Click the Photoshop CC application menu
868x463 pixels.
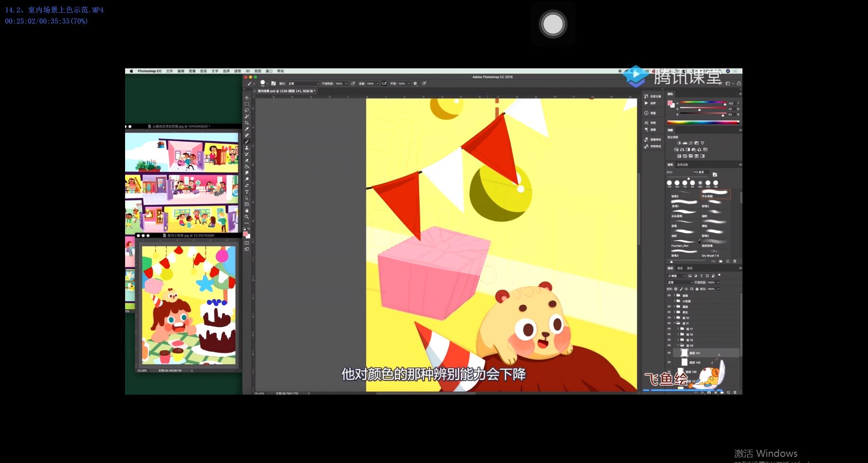(x=150, y=71)
